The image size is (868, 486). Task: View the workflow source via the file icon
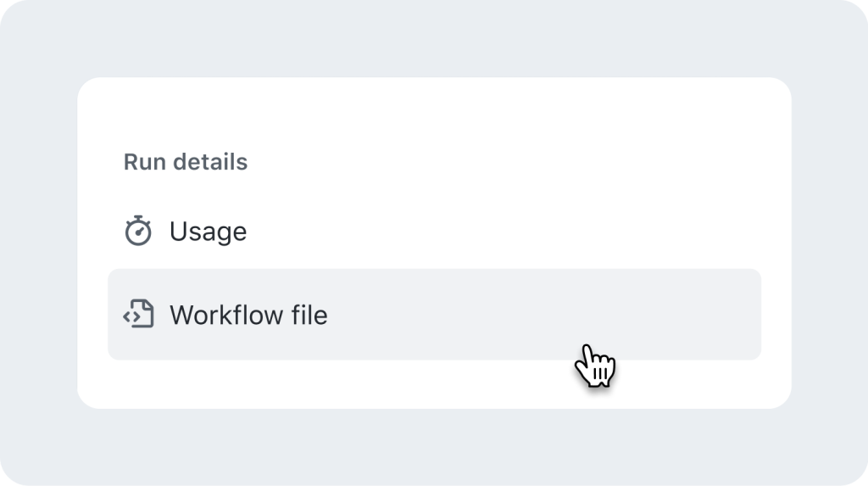coord(138,315)
